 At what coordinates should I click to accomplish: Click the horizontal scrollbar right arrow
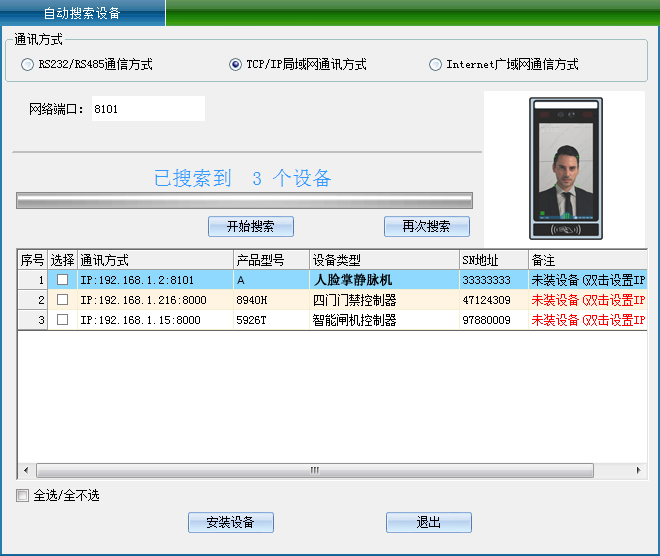click(x=639, y=470)
